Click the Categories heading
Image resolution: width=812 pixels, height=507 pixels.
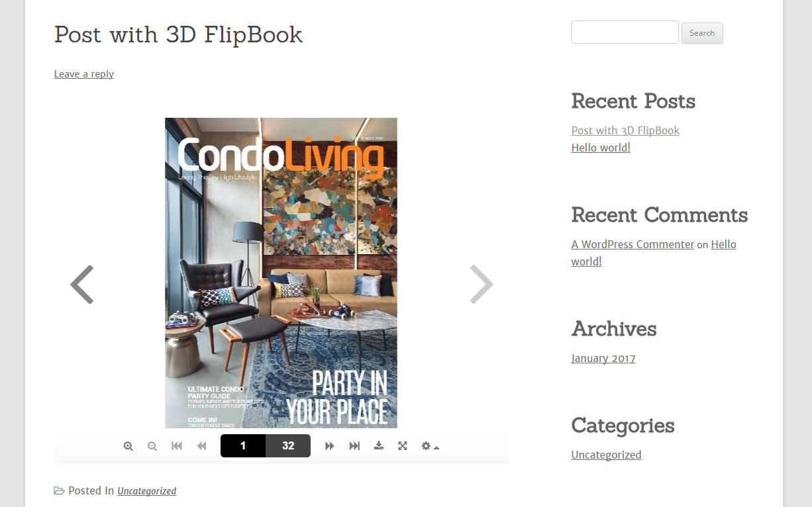623,426
